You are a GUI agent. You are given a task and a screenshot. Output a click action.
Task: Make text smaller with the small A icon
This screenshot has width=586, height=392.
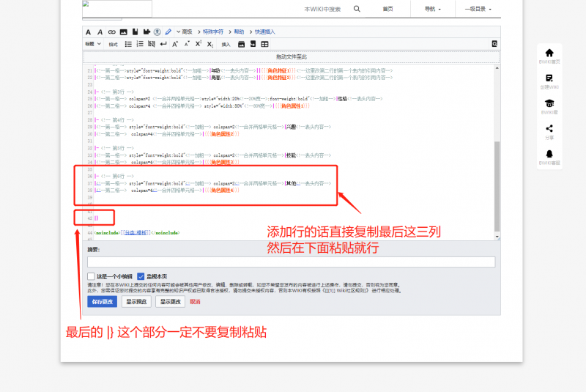pos(187,44)
